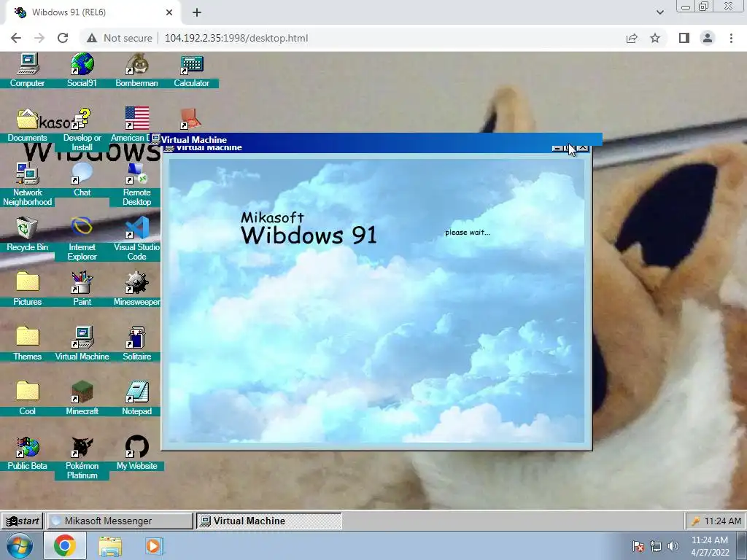Open the Documents folder icon

click(x=27, y=125)
